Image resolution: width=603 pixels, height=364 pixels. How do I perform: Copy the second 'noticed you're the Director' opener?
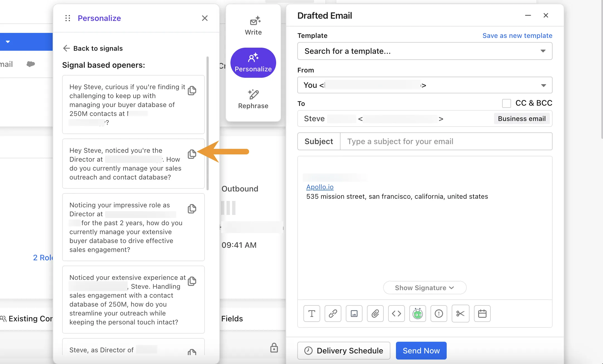pyautogui.click(x=192, y=154)
